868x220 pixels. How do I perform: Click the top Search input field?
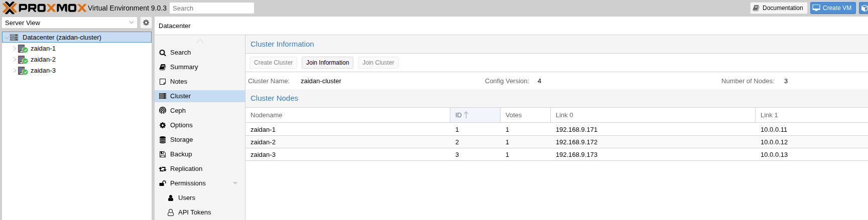(211, 8)
